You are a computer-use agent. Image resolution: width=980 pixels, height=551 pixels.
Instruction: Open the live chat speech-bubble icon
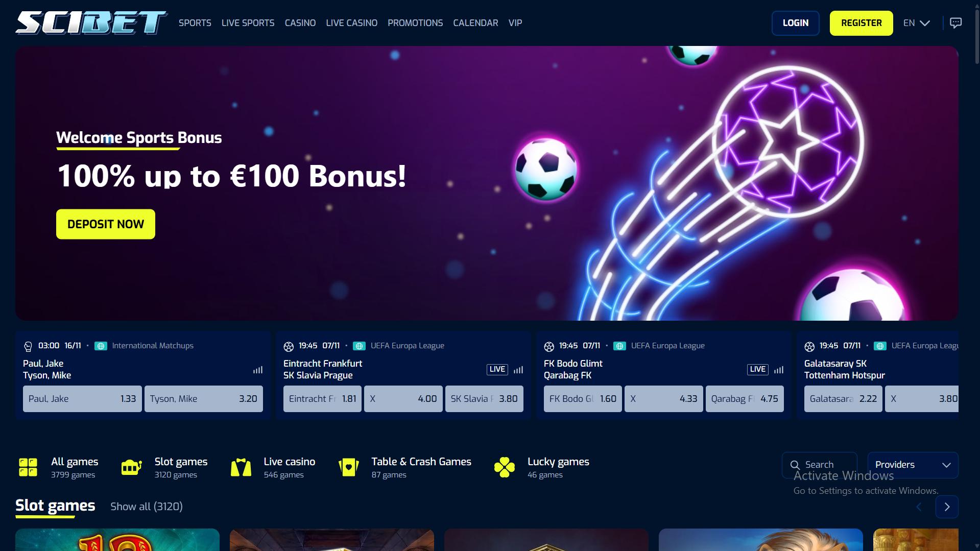pyautogui.click(x=955, y=23)
